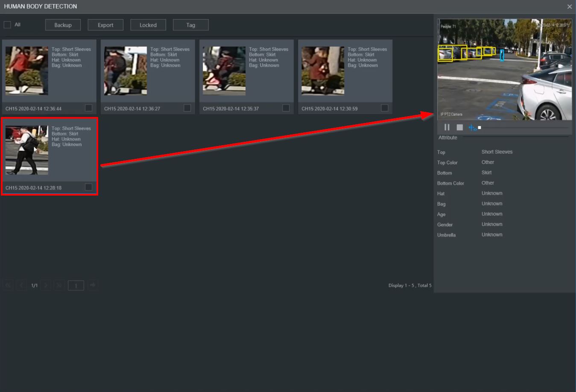This screenshot has width=576, height=392.
Task: Go to the next results page
Action: click(x=46, y=285)
